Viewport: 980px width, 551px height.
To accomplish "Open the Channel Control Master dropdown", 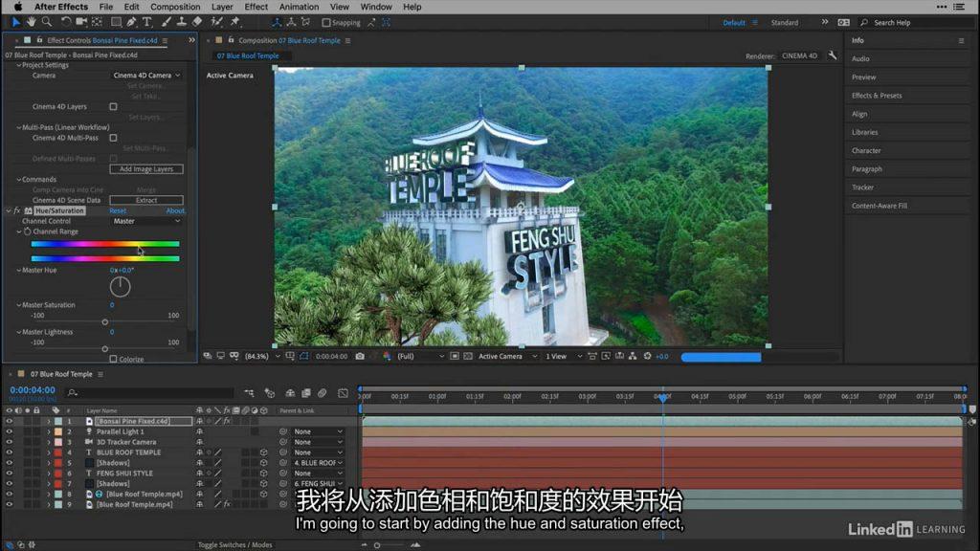I will 146,221.
